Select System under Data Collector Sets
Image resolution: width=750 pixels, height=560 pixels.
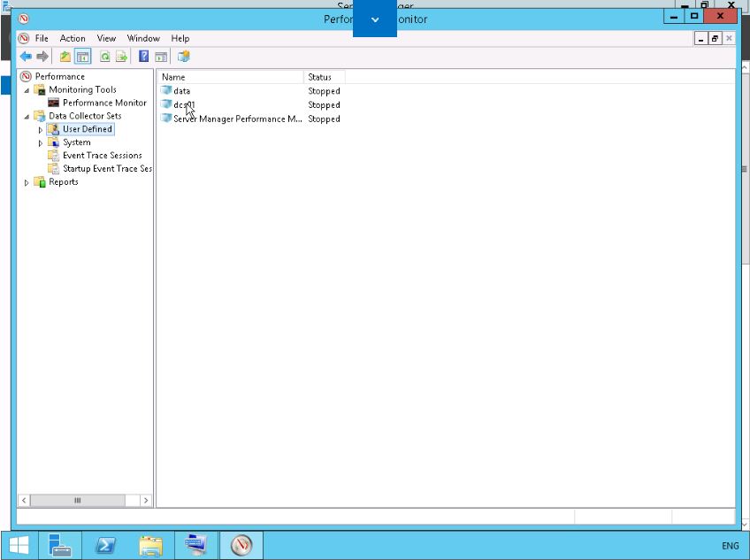click(x=77, y=142)
